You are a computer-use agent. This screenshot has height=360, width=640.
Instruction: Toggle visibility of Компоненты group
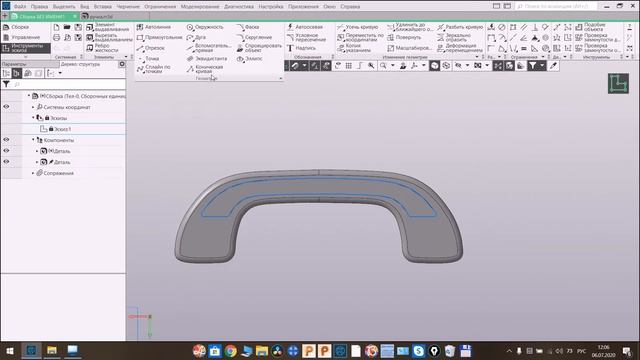tap(6, 140)
